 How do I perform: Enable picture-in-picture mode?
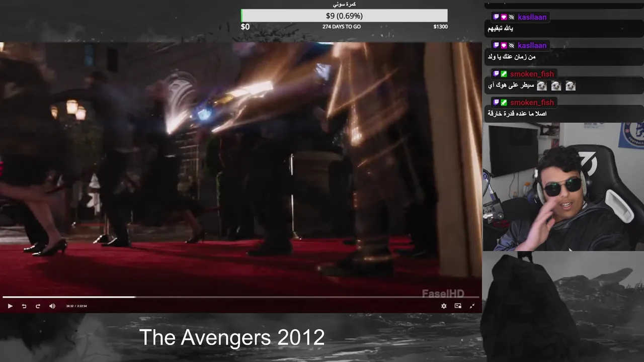pyautogui.click(x=458, y=306)
